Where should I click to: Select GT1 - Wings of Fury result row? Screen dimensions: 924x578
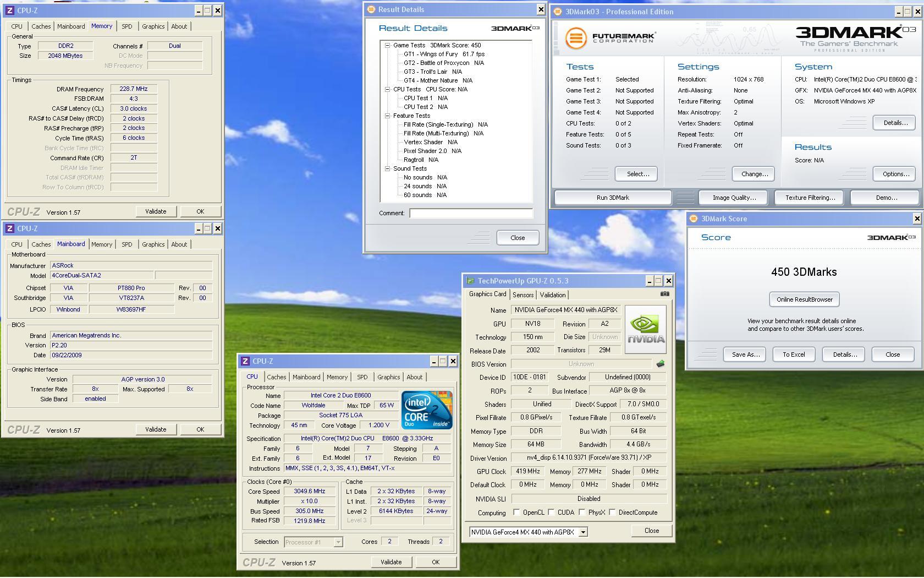[444, 54]
